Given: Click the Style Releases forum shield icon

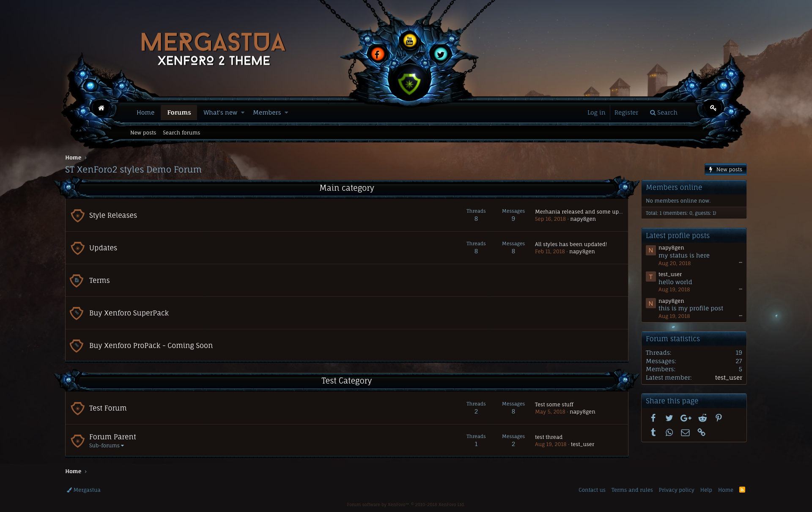Looking at the screenshot, I should pos(77,215).
